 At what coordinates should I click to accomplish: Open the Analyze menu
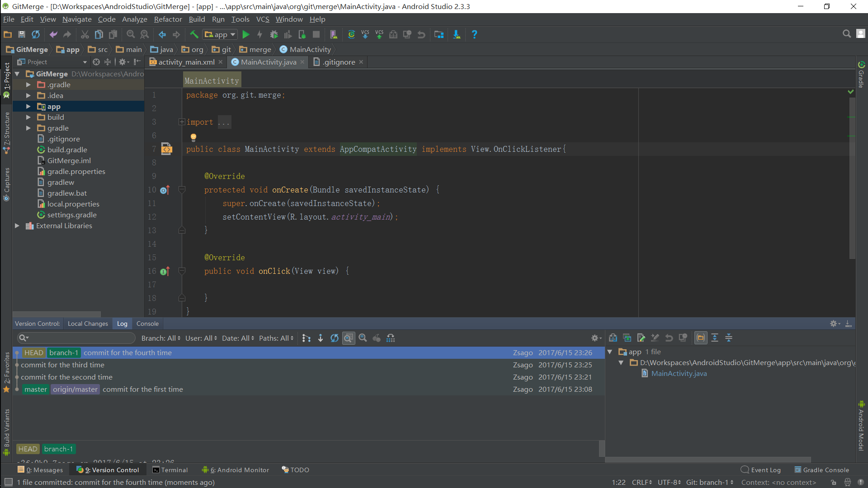click(135, 19)
